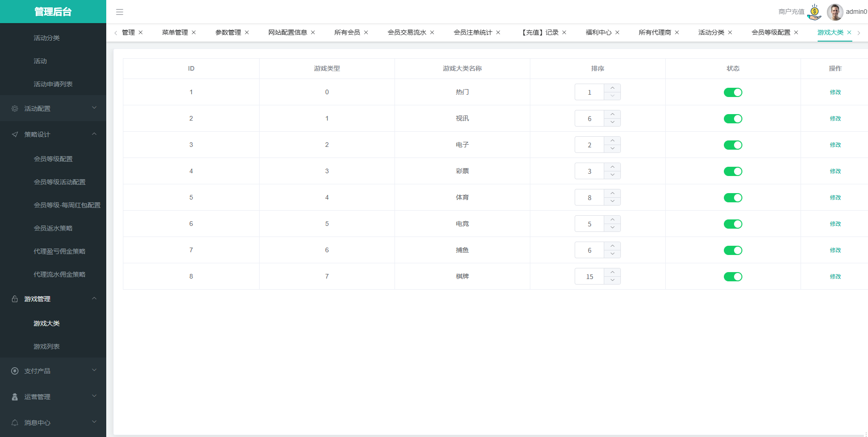
Task: Toggle the 棋牌 status switch
Action: [x=733, y=277]
